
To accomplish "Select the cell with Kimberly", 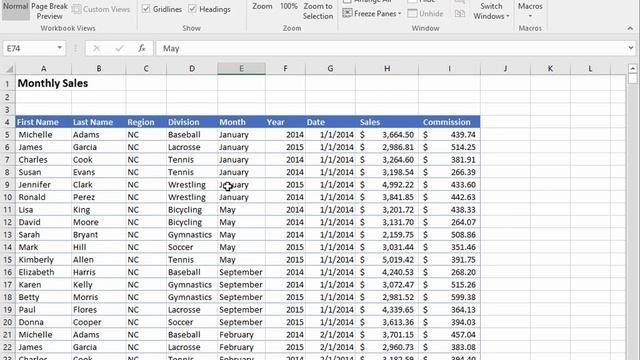I will point(43,260).
